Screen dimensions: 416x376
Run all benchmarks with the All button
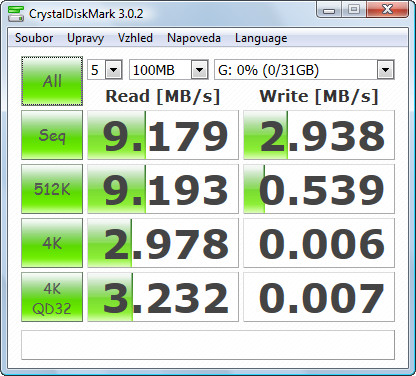52,81
